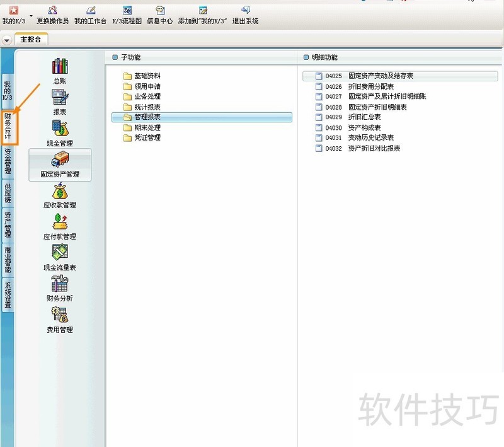Select the 供应链 vertical side tab
This screenshot has width=504, height=447.
[x=8, y=193]
